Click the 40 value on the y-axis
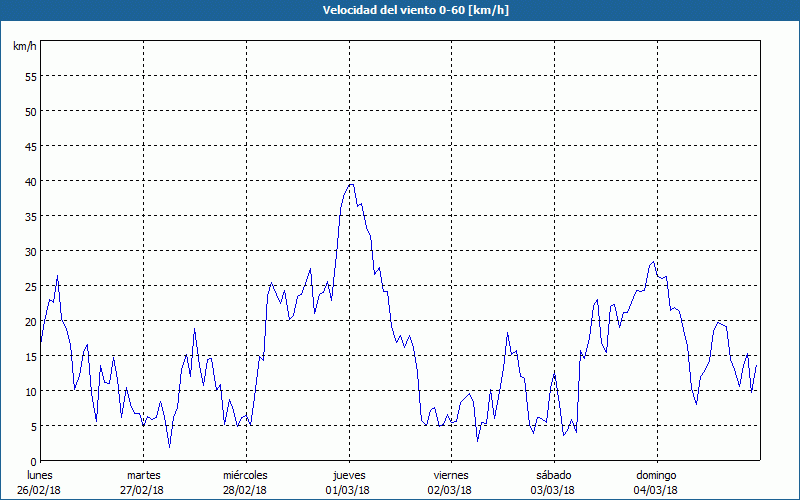The width and height of the screenshot is (800, 500). 30,181
